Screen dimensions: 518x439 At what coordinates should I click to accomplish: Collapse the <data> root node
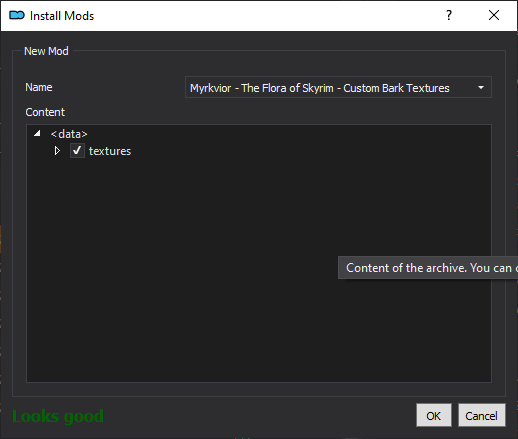pos(37,134)
